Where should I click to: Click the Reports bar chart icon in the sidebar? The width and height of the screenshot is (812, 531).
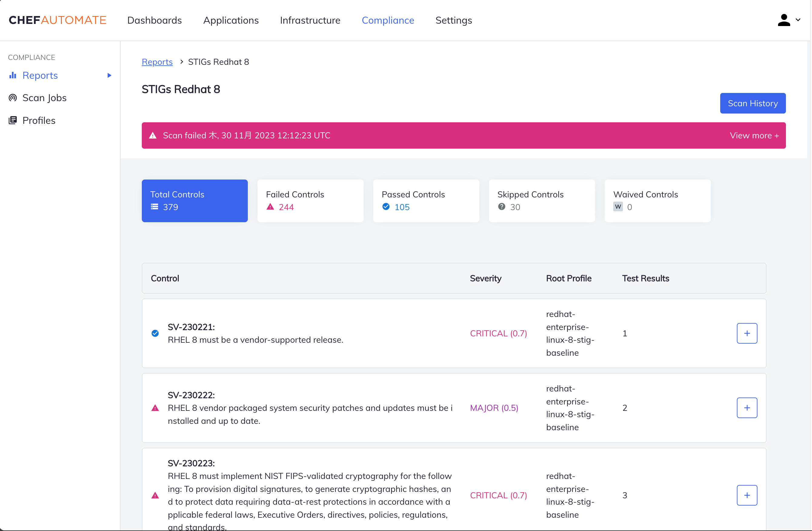tap(13, 75)
